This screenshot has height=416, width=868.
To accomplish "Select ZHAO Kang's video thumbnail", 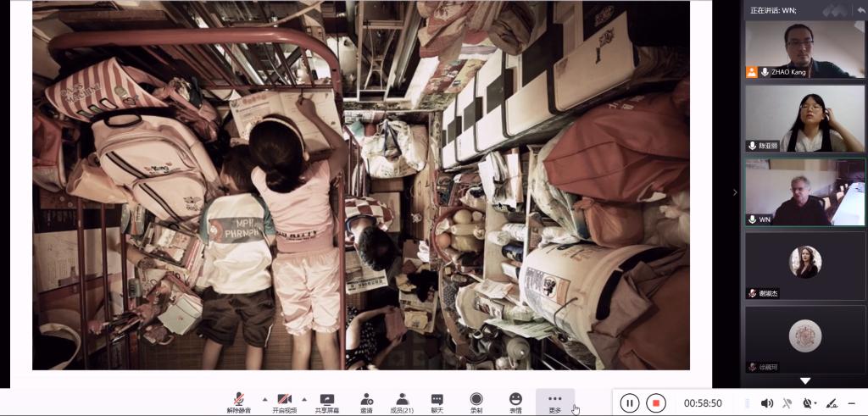I will click(x=804, y=49).
